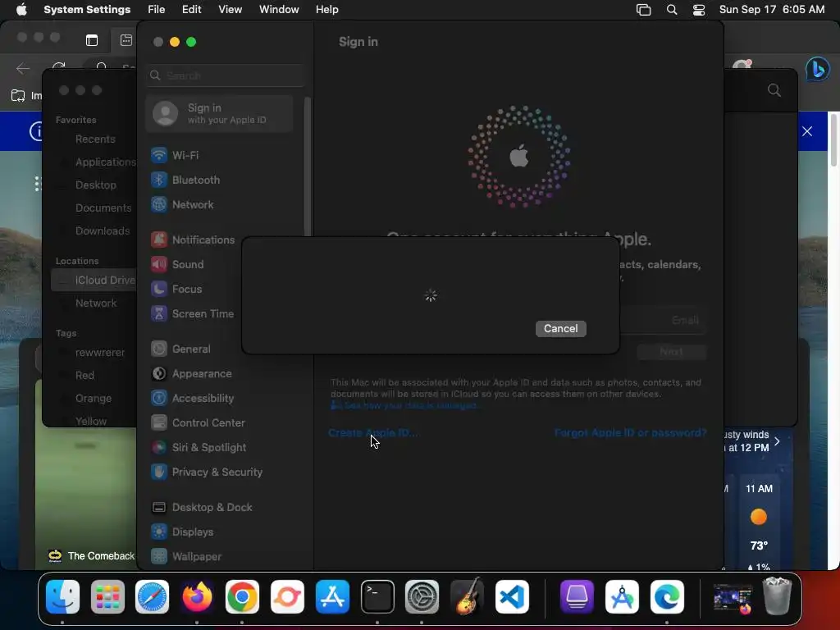This screenshot has width=840, height=630.
Task: Open Launchpad from the Dock
Action: [x=107, y=596]
